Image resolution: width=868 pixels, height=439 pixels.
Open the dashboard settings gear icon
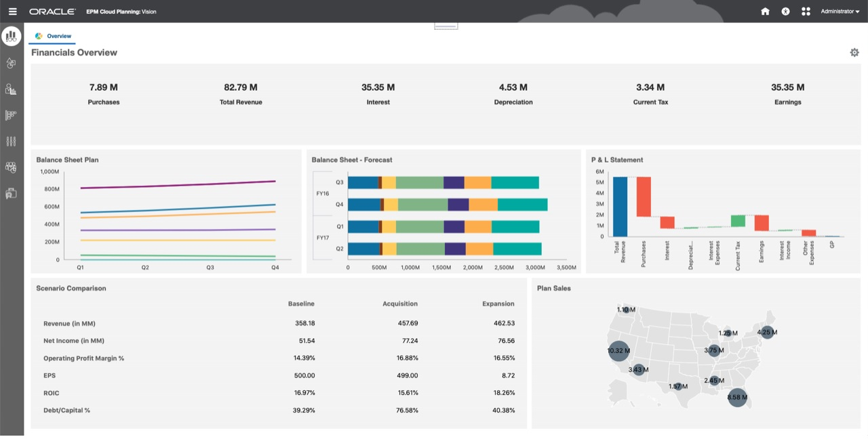coord(854,52)
